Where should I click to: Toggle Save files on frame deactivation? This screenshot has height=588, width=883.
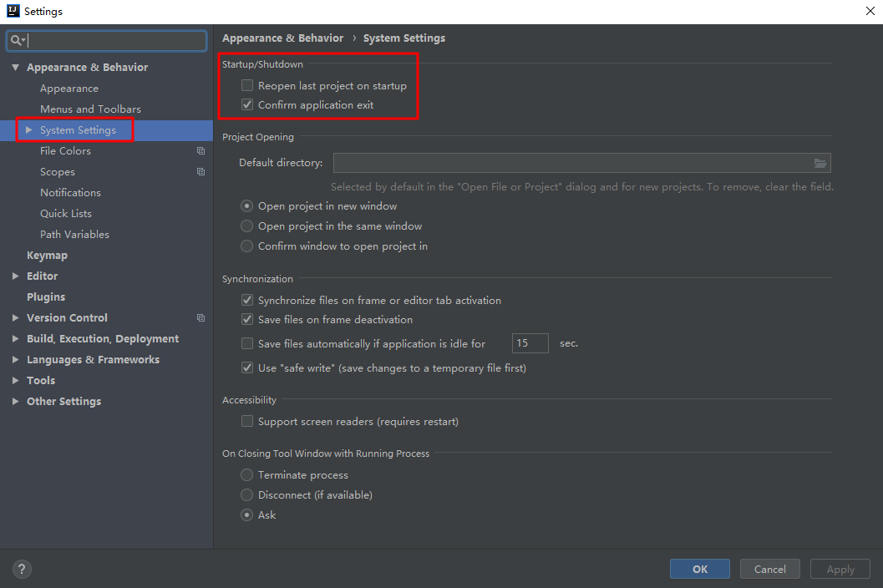click(246, 319)
